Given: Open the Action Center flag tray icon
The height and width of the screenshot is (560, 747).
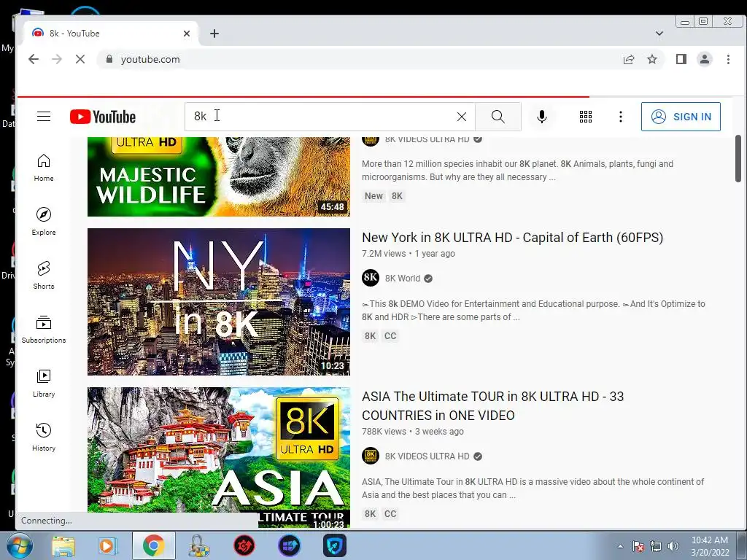Looking at the screenshot, I should (x=638, y=546).
